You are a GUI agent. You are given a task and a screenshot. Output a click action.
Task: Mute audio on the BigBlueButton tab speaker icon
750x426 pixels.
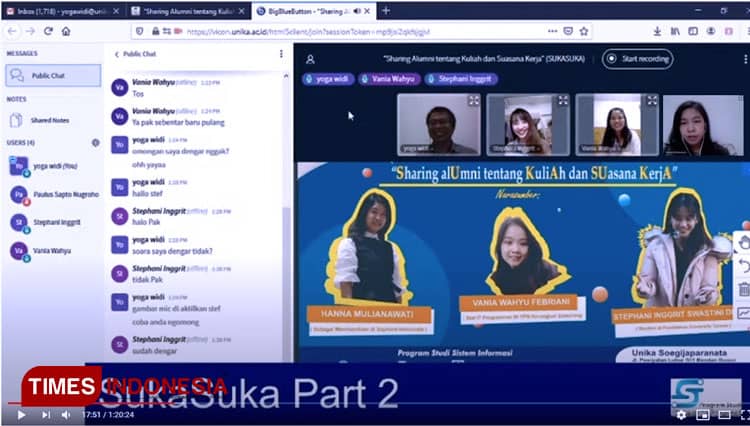tap(357, 11)
